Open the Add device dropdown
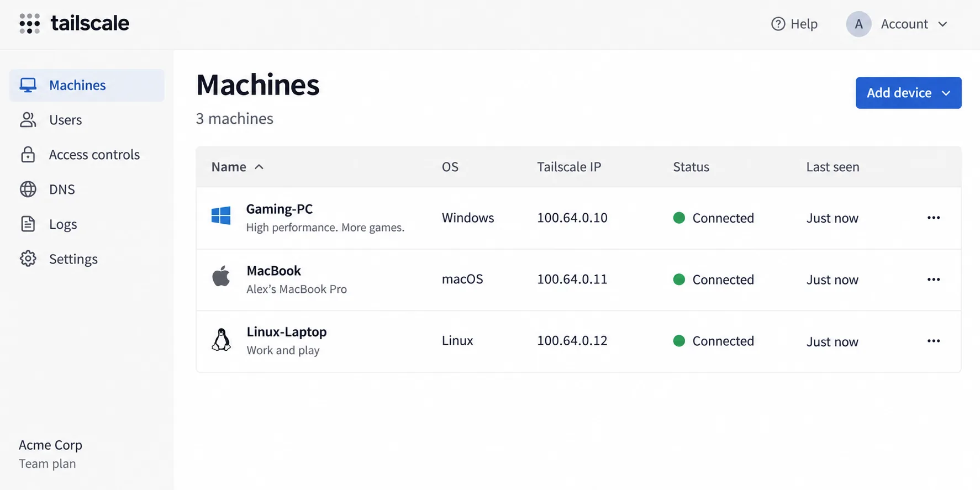980x490 pixels. (x=908, y=93)
